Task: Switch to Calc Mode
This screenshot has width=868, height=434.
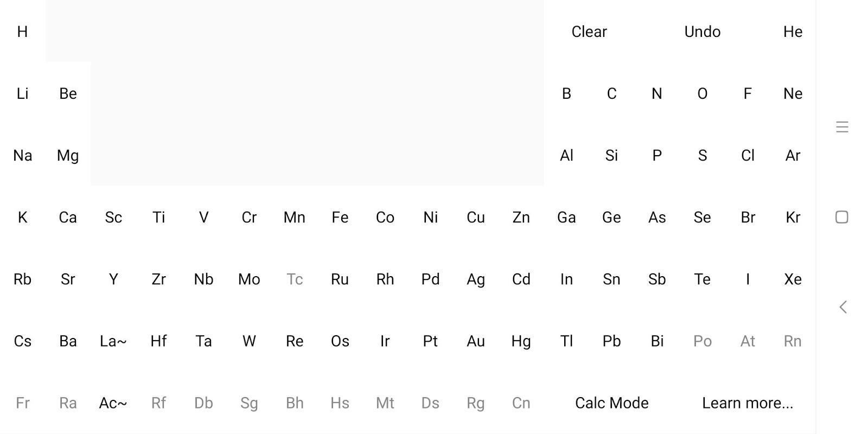Action: [611, 403]
